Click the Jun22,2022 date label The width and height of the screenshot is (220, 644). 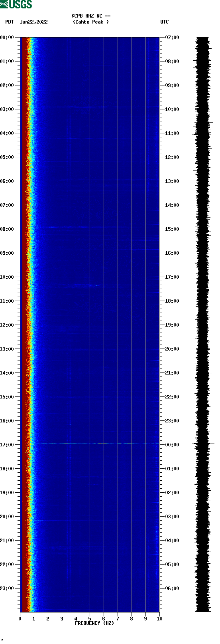pos(34,22)
